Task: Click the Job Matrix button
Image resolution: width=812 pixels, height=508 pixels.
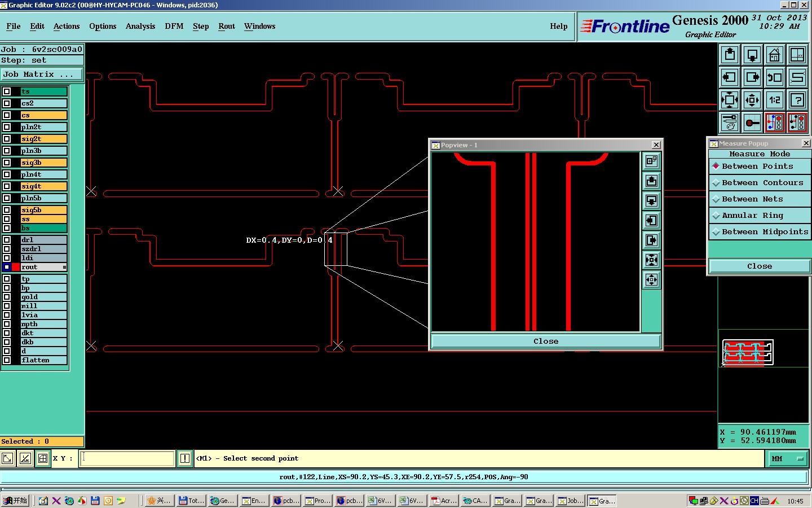Action: pyautogui.click(x=42, y=75)
